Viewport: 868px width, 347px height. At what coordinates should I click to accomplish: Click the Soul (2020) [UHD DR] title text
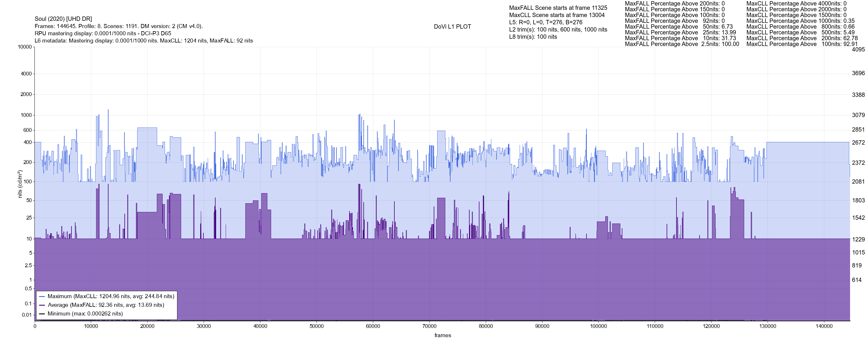[63, 19]
